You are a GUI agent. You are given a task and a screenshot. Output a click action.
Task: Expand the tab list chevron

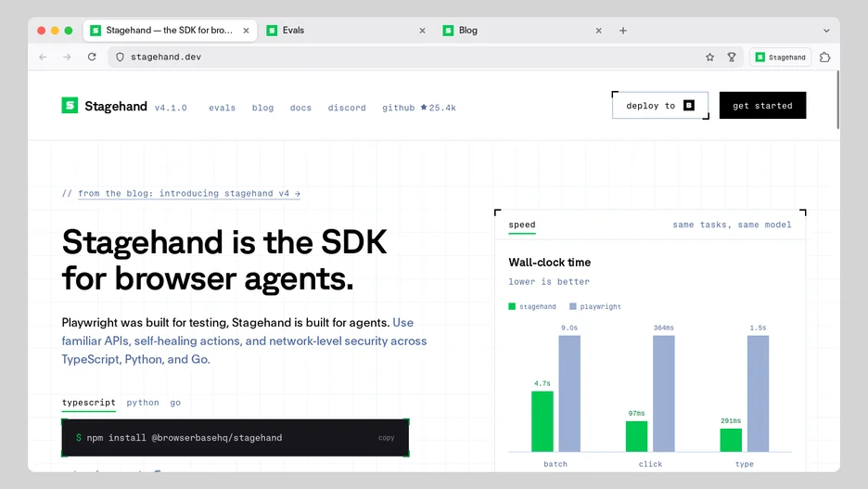826,31
